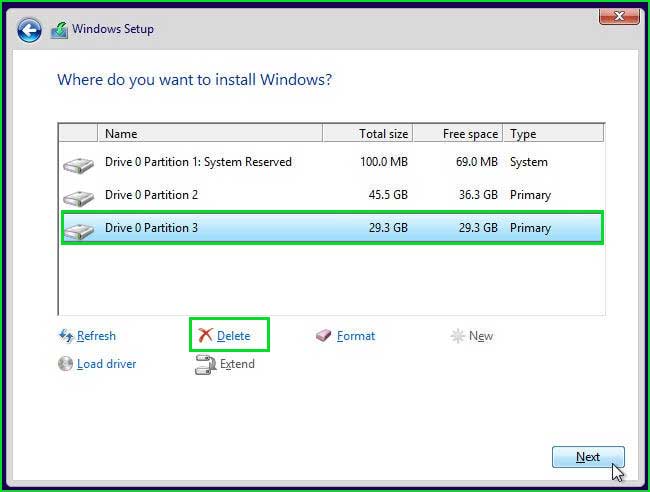Screen dimensions: 650x492
Task: Click the System Reserved partition drive icon
Action: click(x=78, y=164)
